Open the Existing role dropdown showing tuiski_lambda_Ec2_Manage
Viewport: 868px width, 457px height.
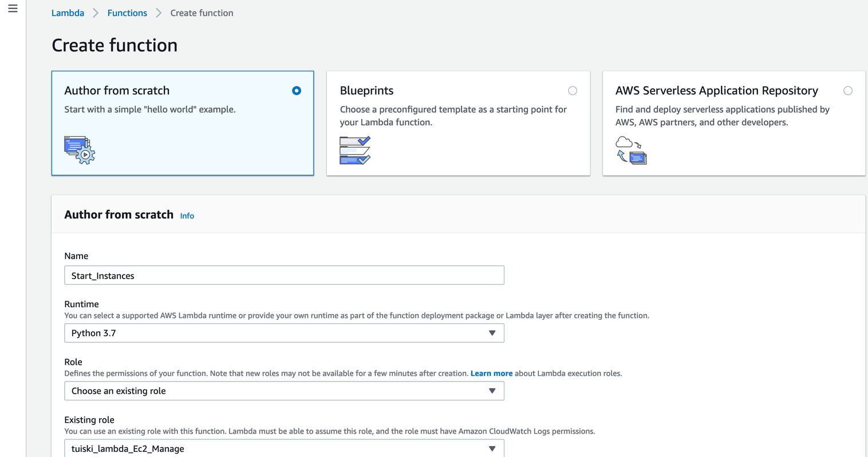coord(284,448)
